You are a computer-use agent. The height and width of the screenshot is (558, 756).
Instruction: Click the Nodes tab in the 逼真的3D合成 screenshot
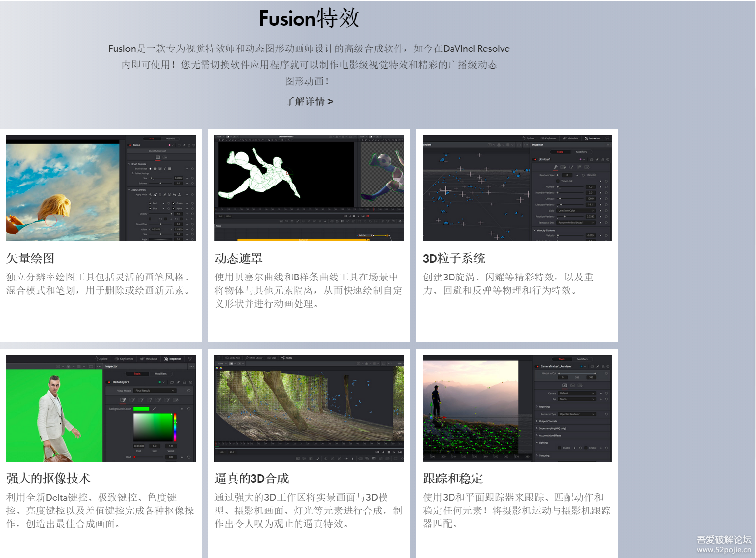coord(287,358)
